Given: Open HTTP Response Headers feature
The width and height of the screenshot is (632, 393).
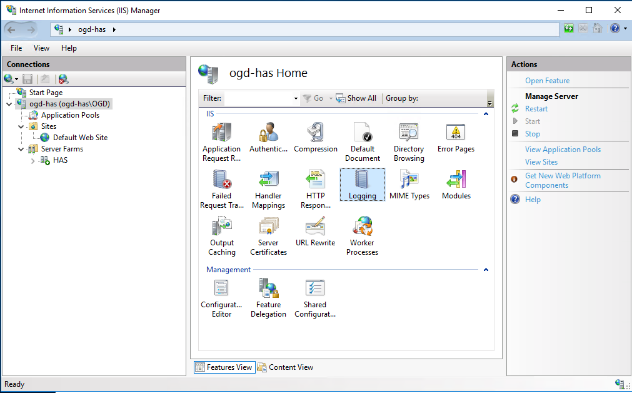Looking at the screenshot, I should point(315,189).
